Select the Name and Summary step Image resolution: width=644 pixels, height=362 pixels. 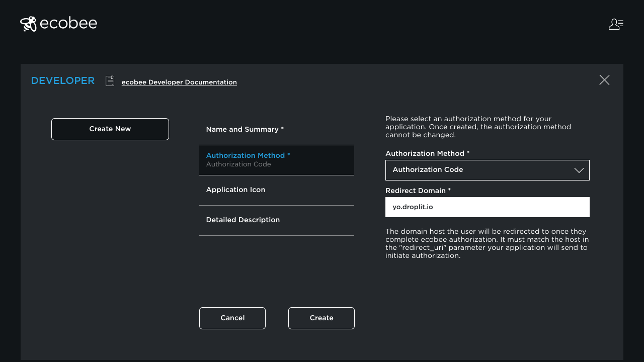tap(277, 130)
